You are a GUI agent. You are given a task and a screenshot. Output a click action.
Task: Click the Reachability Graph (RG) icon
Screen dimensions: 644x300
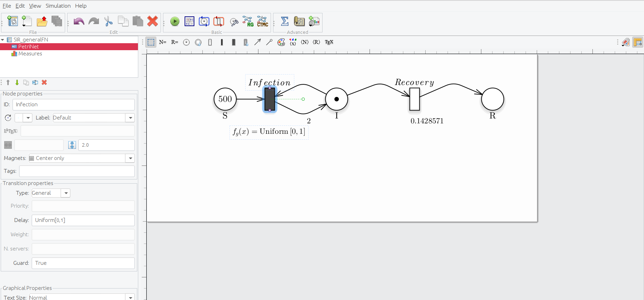click(248, 22)
